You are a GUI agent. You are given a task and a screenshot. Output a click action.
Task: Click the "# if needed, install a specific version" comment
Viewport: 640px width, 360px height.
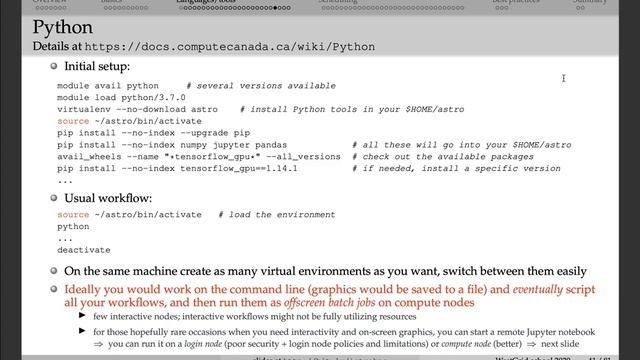456,169
